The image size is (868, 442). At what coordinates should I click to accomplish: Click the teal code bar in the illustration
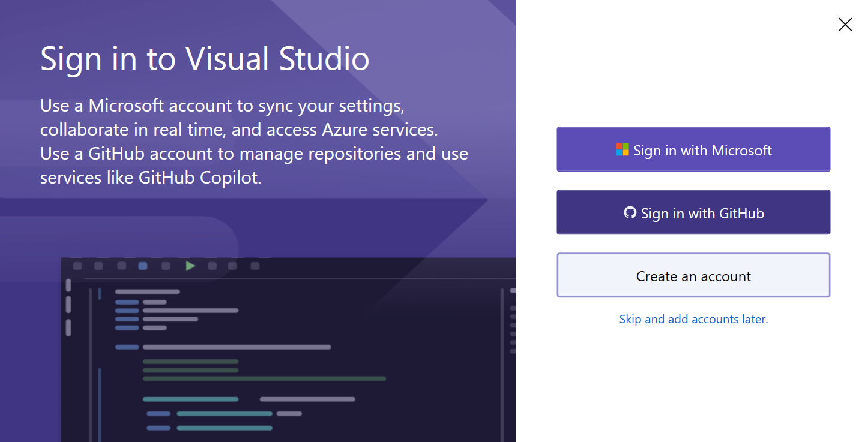click(189, 398)
